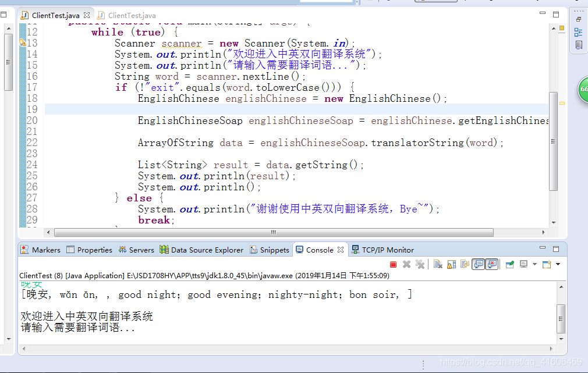Image resolution: width=588 pixels, height=373 pixels.
Task: Click editor horizontal scrollbar right arrow
Action: (543, 232)
